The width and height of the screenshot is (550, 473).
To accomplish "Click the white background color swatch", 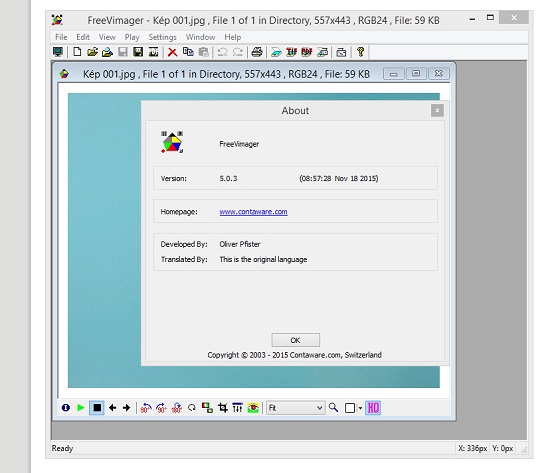I will (x=350, y=408).
